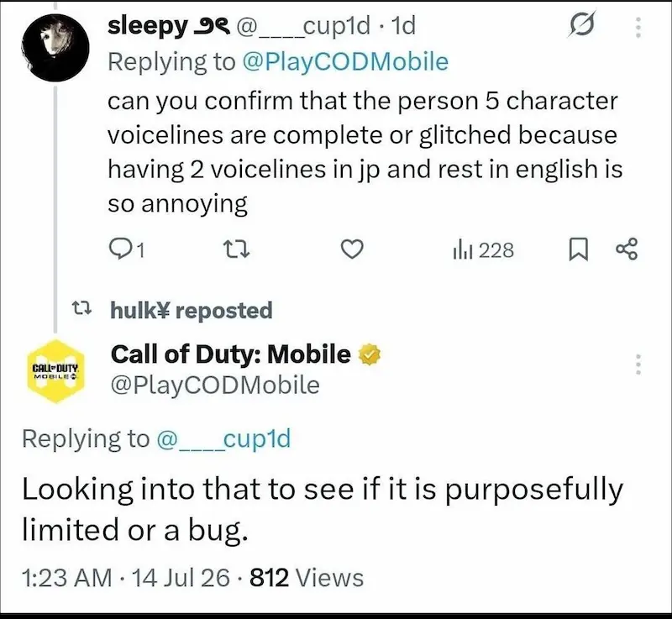The image size is (672, 619).
Task: Open the @PlayCODMobile handle under the account name
Action: tap(215, 385)
